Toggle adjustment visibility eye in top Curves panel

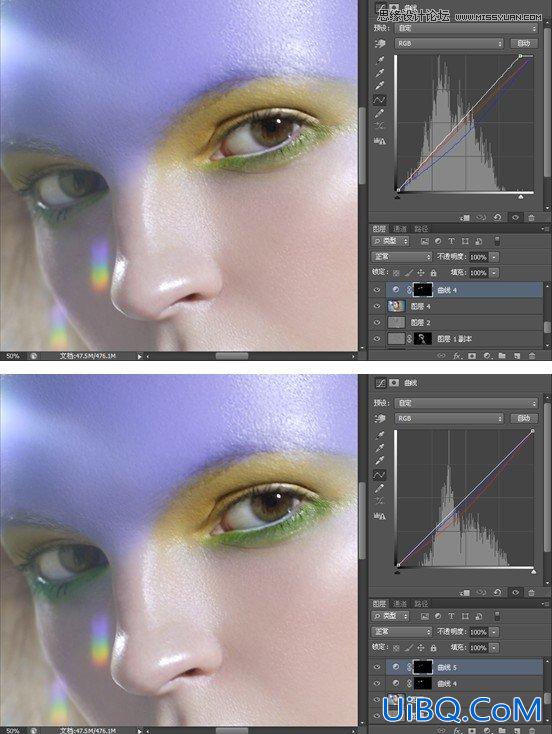point(515,218)
